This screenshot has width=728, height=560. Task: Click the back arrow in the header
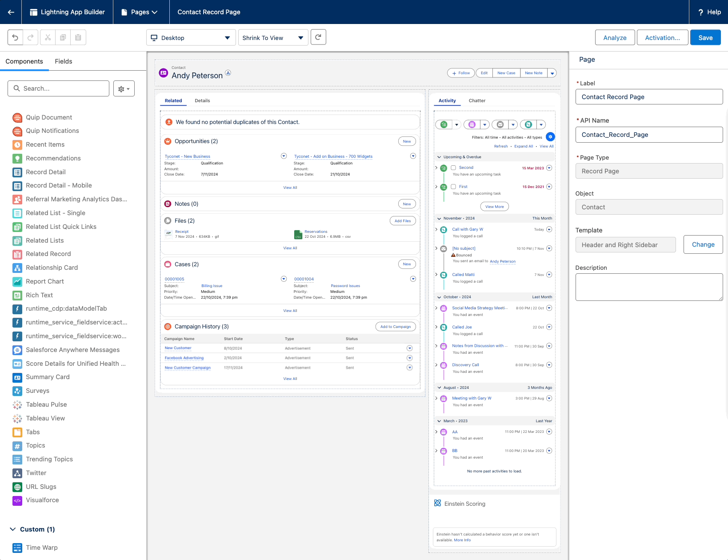tap(11, 12)
